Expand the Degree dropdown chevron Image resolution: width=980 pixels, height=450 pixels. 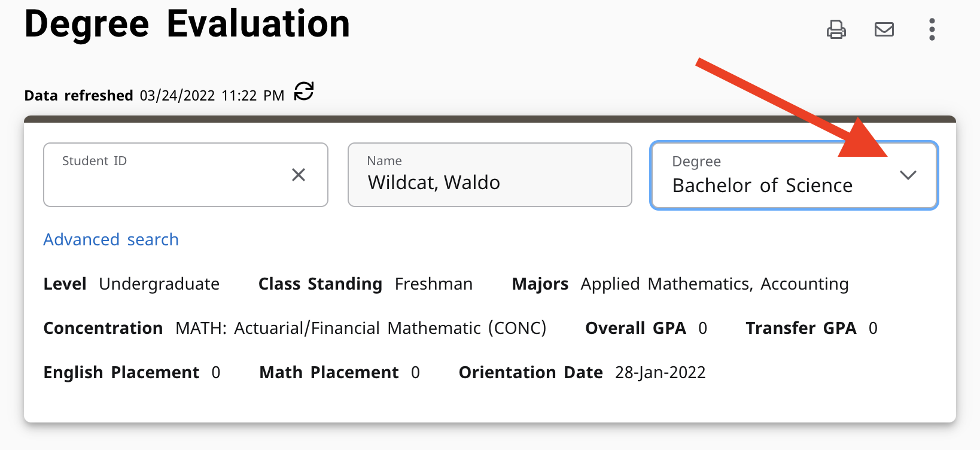coord(908,175)
